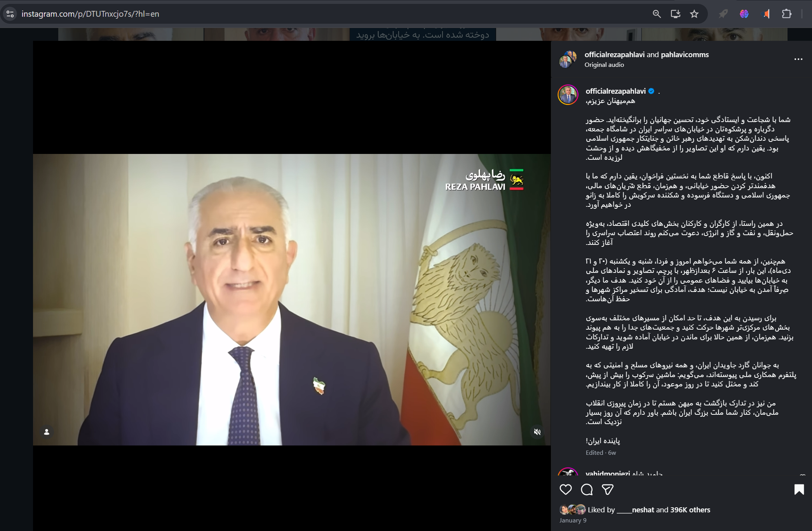The height and width of the screenshot is (531, 812).
Task: Click Original audio link
Action: click(604, 65)
